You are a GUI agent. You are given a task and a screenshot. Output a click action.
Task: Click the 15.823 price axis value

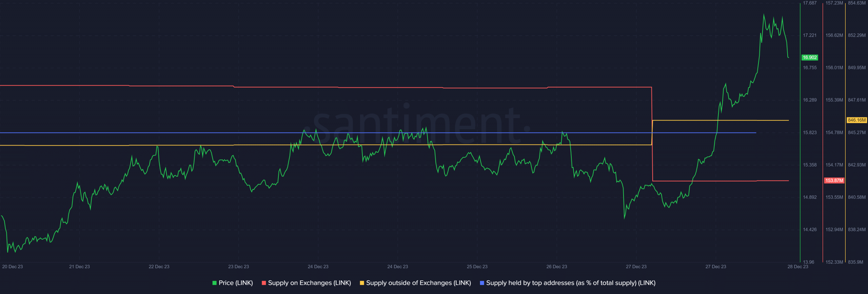(810, 133)
